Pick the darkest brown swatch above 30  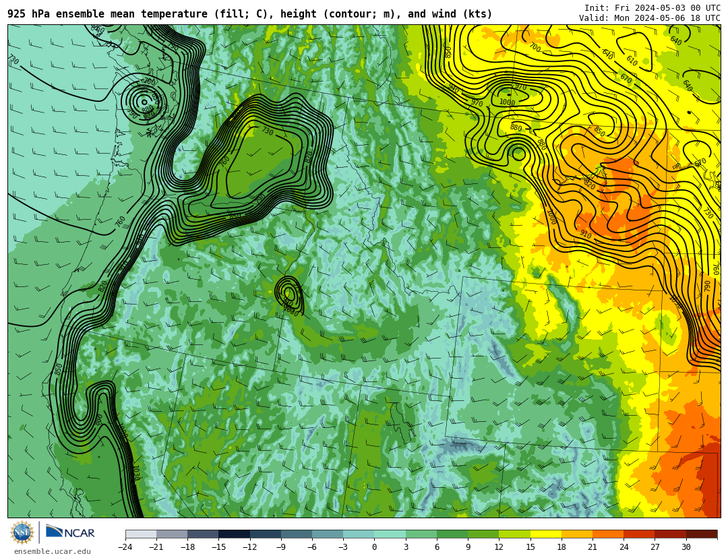click(x=702, y=534)
